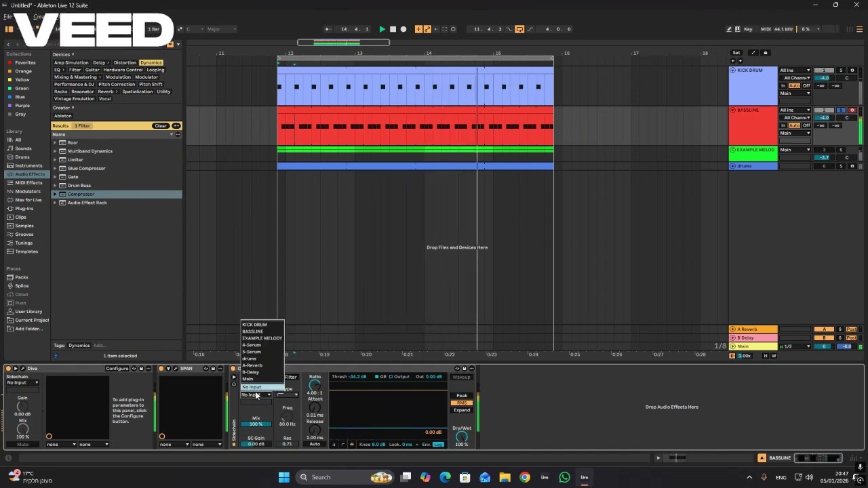The width and height of the screenshot is (868, 488).
Task: Stop playback with the Stop button
Action: point(393,29)
